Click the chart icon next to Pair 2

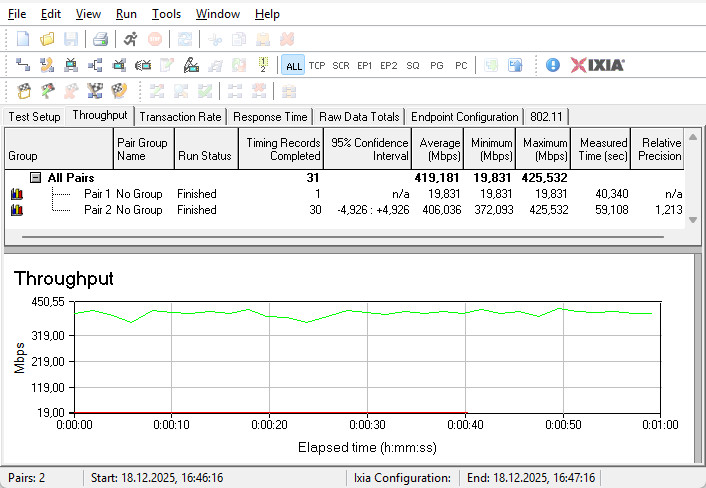pyautogui.click(x=16, y=210)
